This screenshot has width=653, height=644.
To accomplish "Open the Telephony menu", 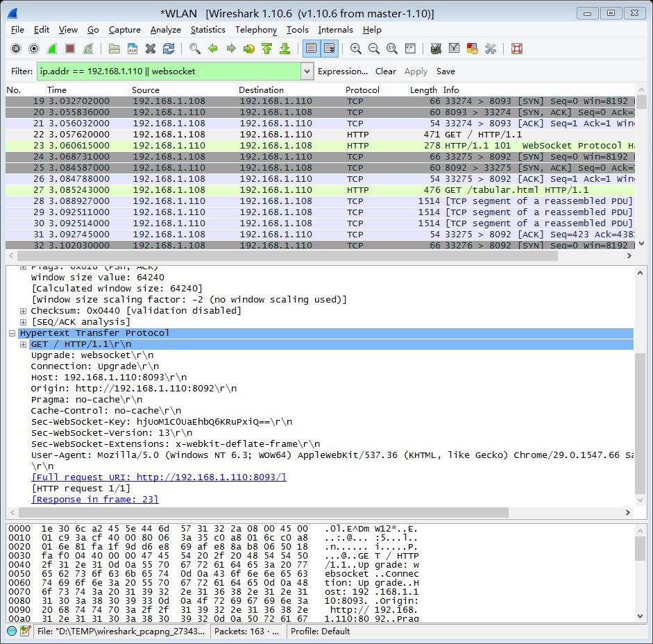I will tap(255, 30).
